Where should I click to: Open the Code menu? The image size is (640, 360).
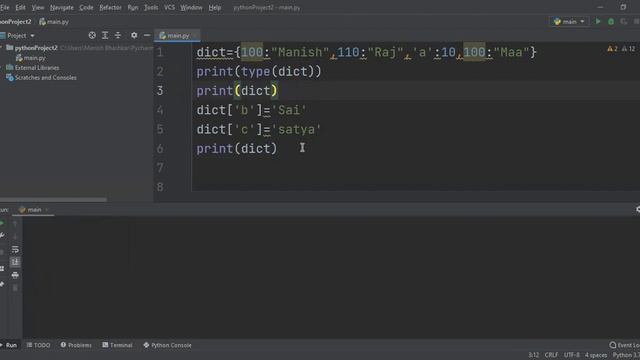(x=86, y=7)
